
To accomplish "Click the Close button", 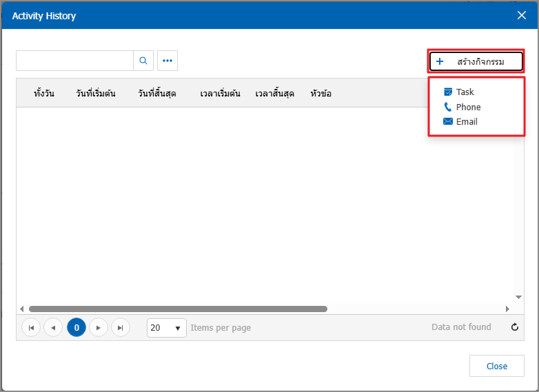I will 496,366.
